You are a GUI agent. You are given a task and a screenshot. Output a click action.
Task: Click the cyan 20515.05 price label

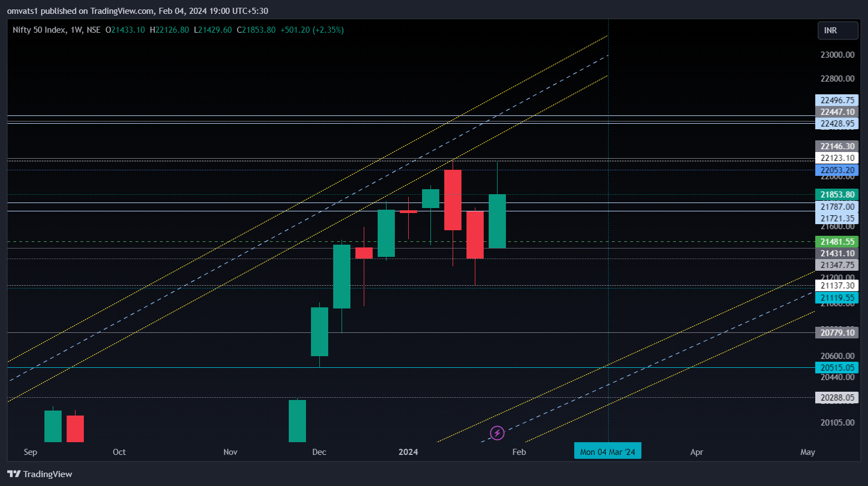click(837, 368)
